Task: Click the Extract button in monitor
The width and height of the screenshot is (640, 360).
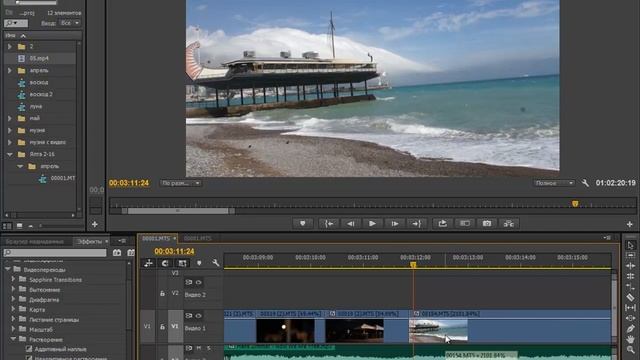Action: pyautogui.click(x=464, y=223)
